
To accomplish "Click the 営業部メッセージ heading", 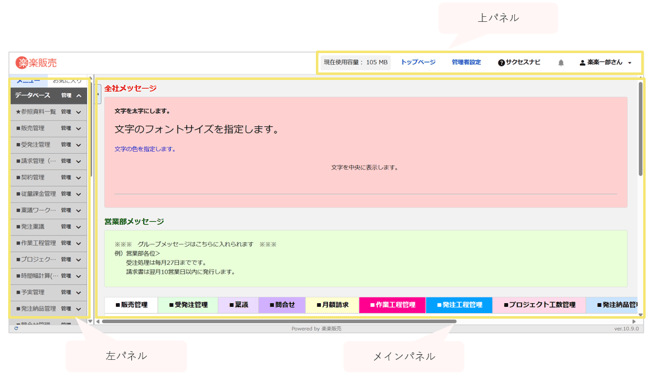I will click(134, 222).
